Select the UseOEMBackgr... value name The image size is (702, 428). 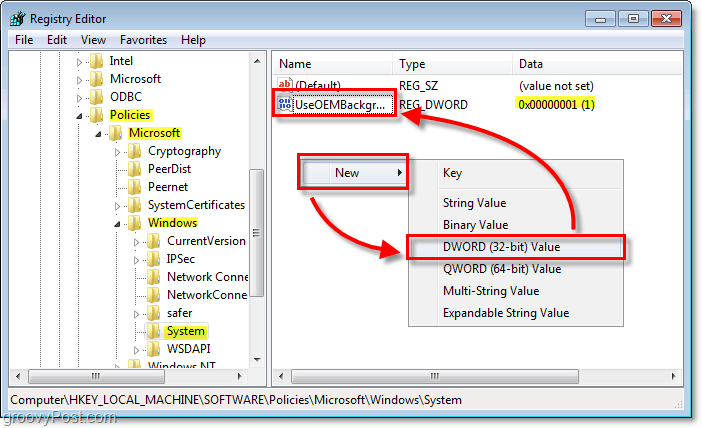(340, 105)
